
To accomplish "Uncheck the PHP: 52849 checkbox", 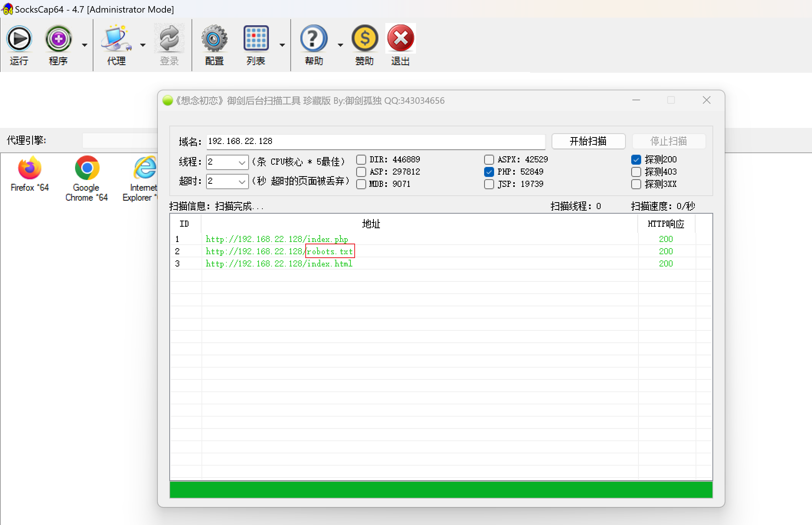I will 489,172.
